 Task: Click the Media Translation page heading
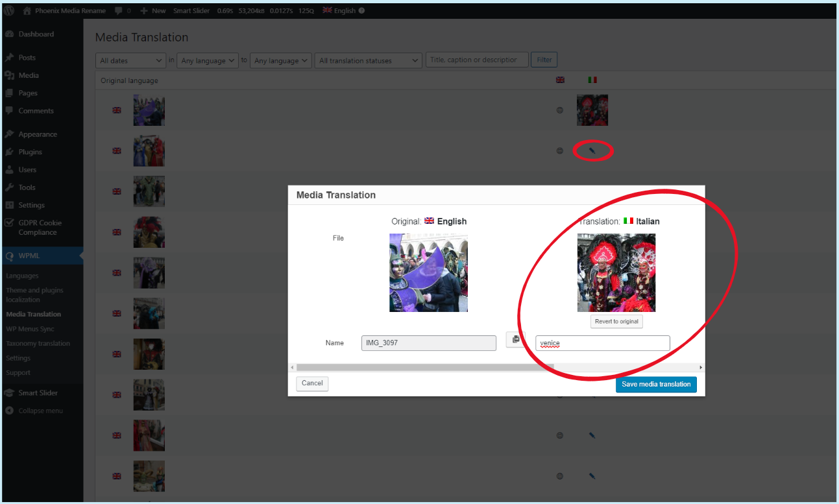click(141, 38)
